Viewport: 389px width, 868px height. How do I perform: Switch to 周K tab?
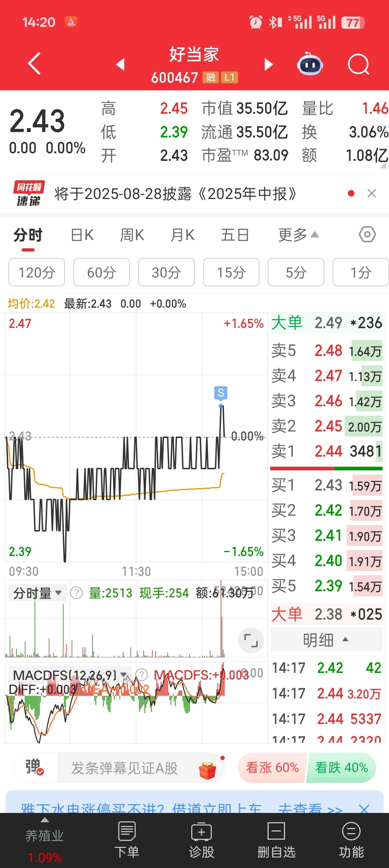[x=132, y=235]
